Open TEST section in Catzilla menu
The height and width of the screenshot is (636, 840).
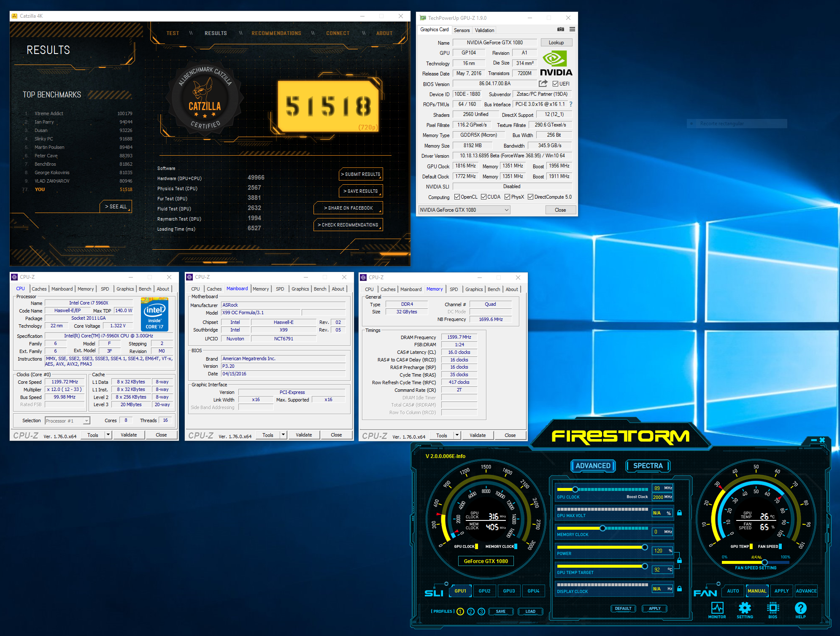tap(173, 33)
